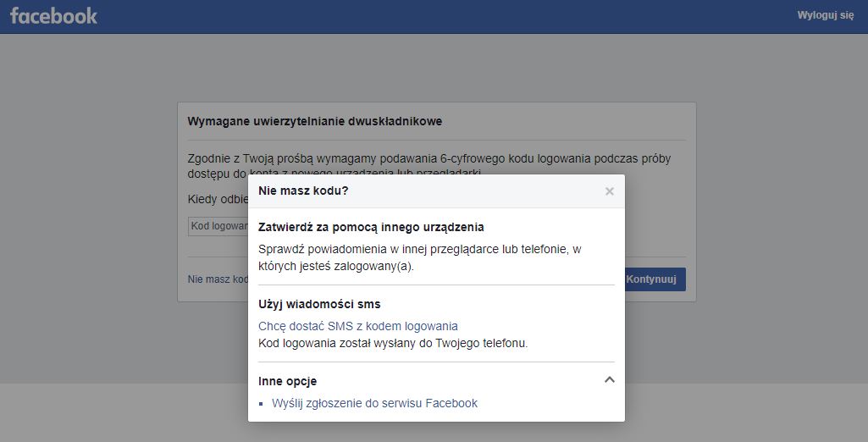Click 'Kod logowania został wysłany' message text

point(393,343)
